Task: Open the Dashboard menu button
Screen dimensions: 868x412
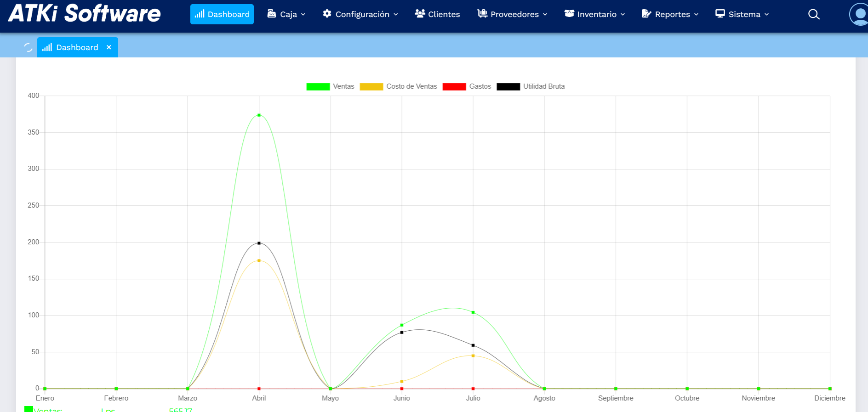Action: pos(222,14)
